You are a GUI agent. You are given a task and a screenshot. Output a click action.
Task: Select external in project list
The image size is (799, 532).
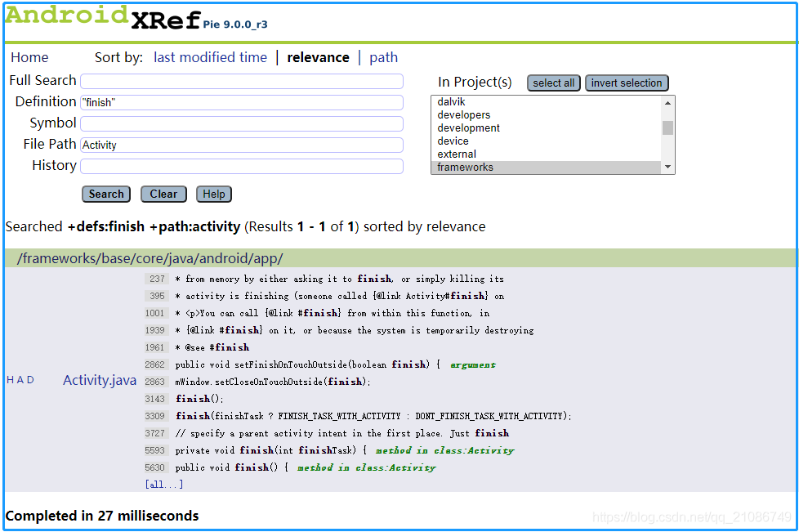[x=546, y=154]
